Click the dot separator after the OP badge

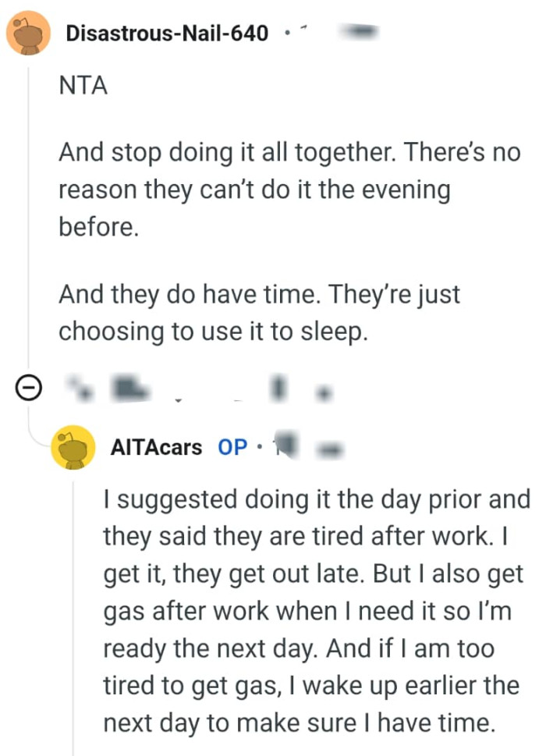260,446
